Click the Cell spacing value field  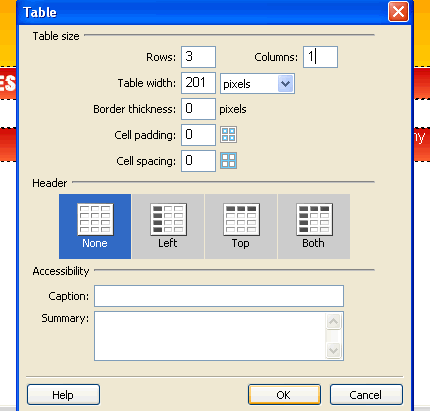(x=198, y=161)
